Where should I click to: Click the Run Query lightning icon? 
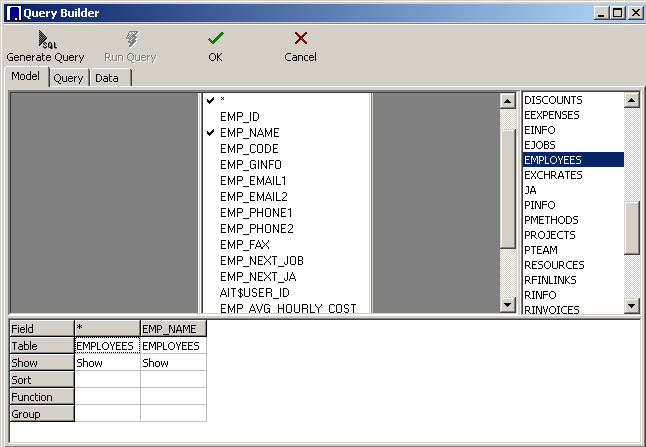(x=130, y=39)
